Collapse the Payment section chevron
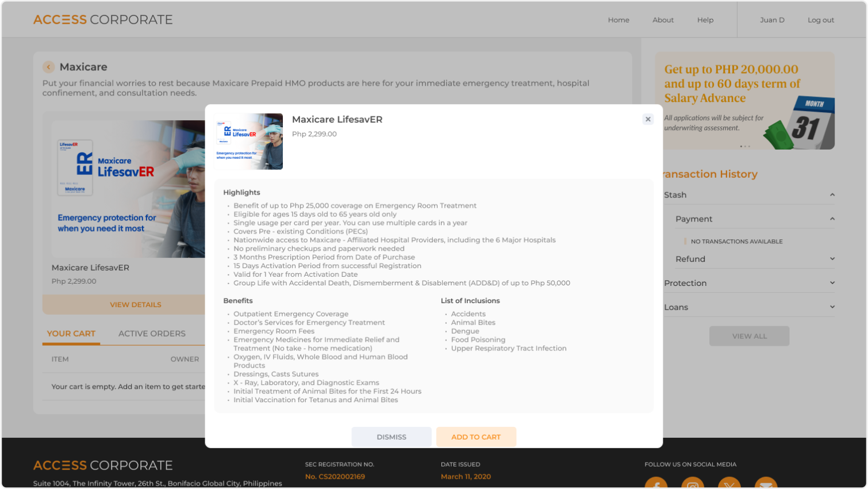The image size is (868, 489). pos(832,219)
